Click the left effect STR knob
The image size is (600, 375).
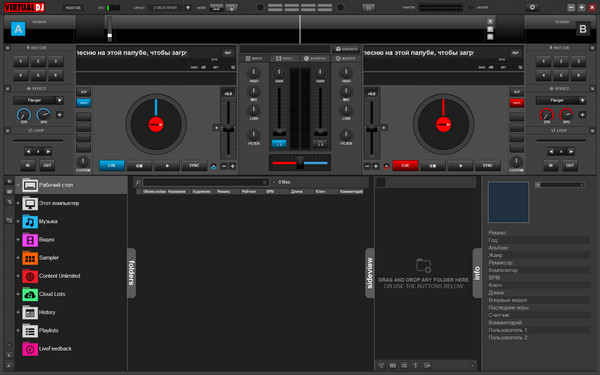click(x=24, y=115)
